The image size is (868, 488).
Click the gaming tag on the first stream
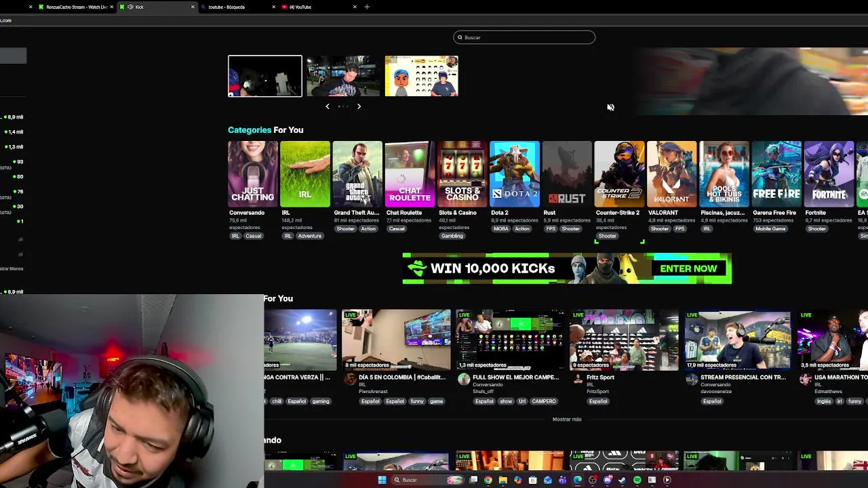point(321,401)
